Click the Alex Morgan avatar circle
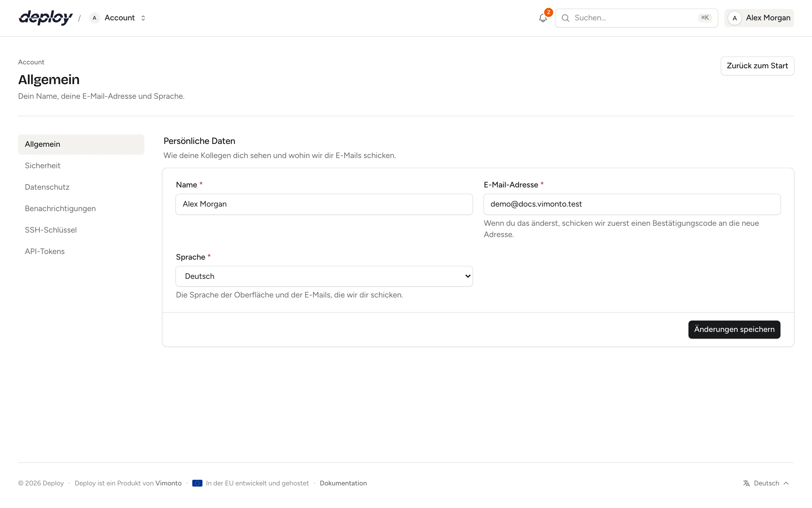 (x=734, y=18)
